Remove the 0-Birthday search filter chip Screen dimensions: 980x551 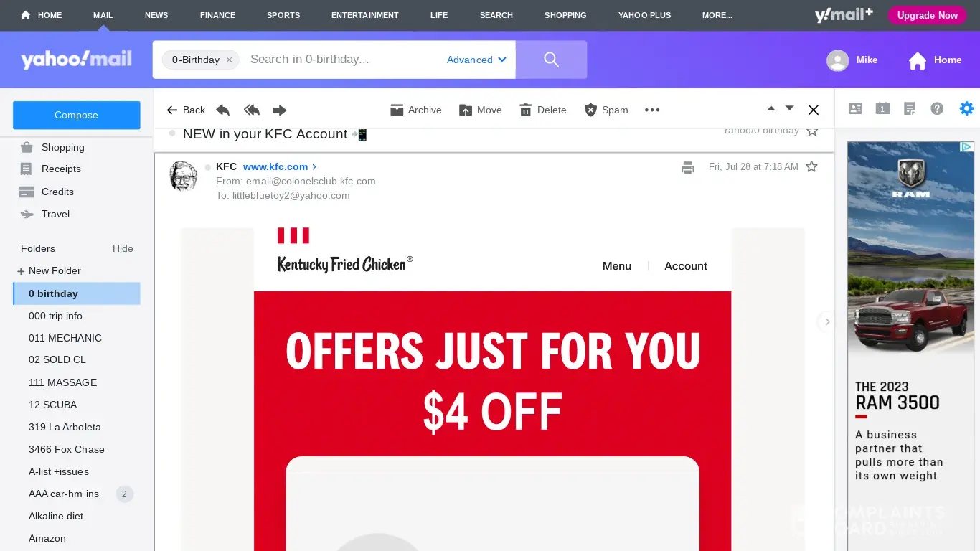point(229,60)
